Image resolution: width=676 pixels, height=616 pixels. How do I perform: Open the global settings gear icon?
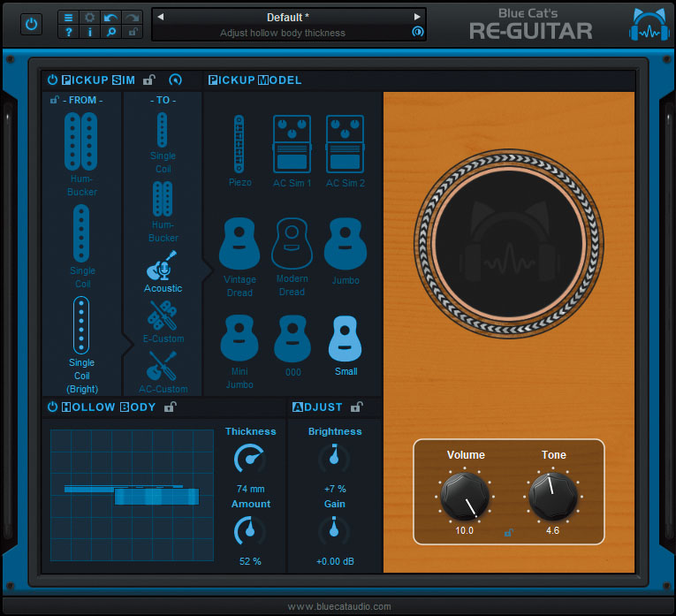click(89, 18)
